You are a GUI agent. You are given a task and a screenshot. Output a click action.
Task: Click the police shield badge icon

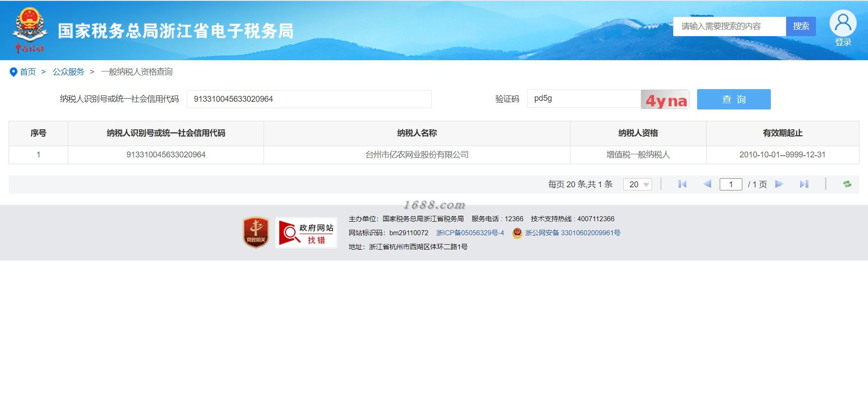(x=517, y=233)
